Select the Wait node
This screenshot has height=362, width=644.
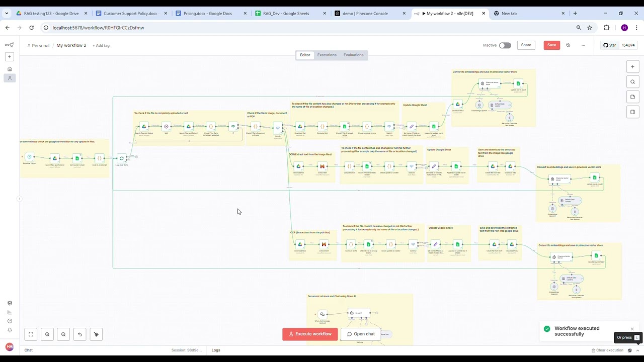point(167,127)
